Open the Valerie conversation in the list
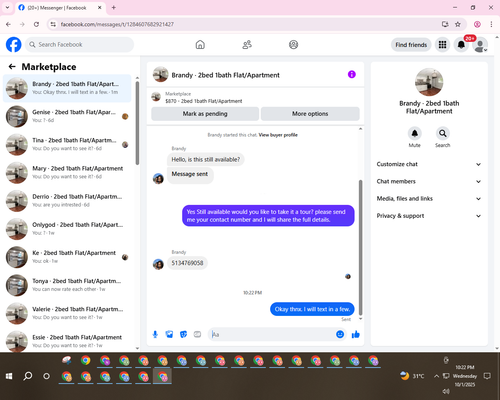500x400 pixels. coord(67,314)
